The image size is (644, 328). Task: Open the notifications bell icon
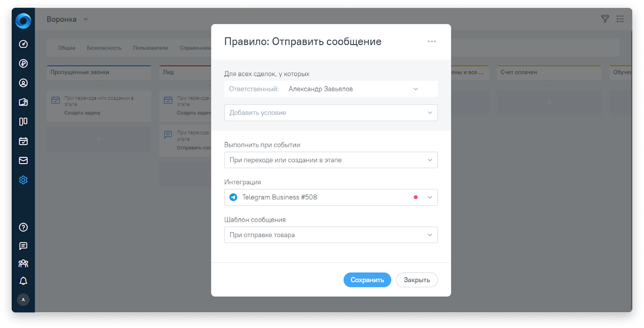click(23, 281)
